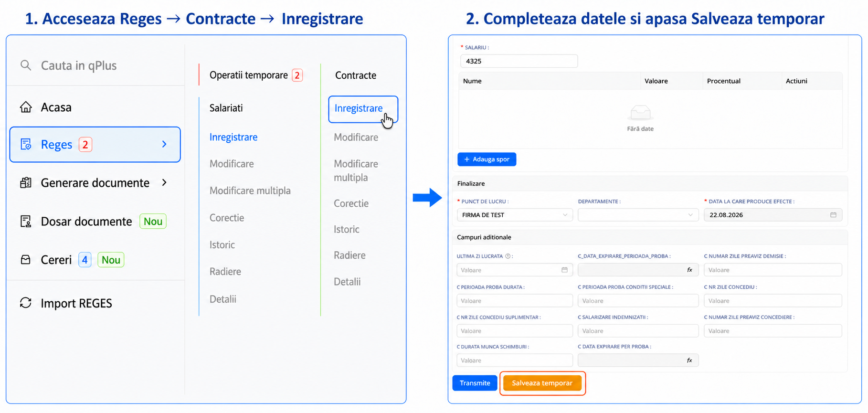Select Corectie under Contracte

click(351, 203)
